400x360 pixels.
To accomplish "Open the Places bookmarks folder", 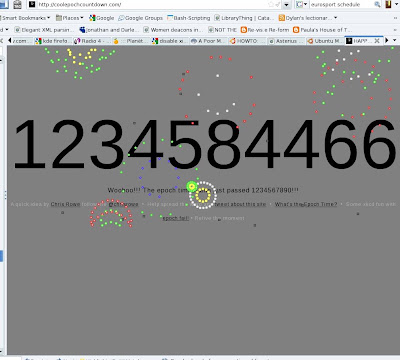I will pos(70,18).
